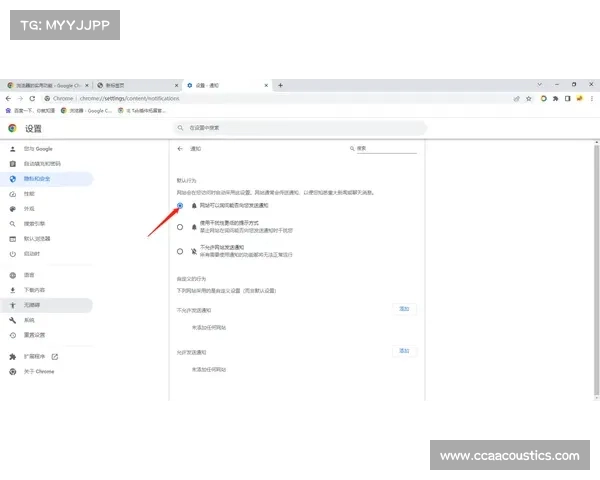Open Performance (性能) sidebar item
This screenshot has height=480, width=600.
[46, 194]
